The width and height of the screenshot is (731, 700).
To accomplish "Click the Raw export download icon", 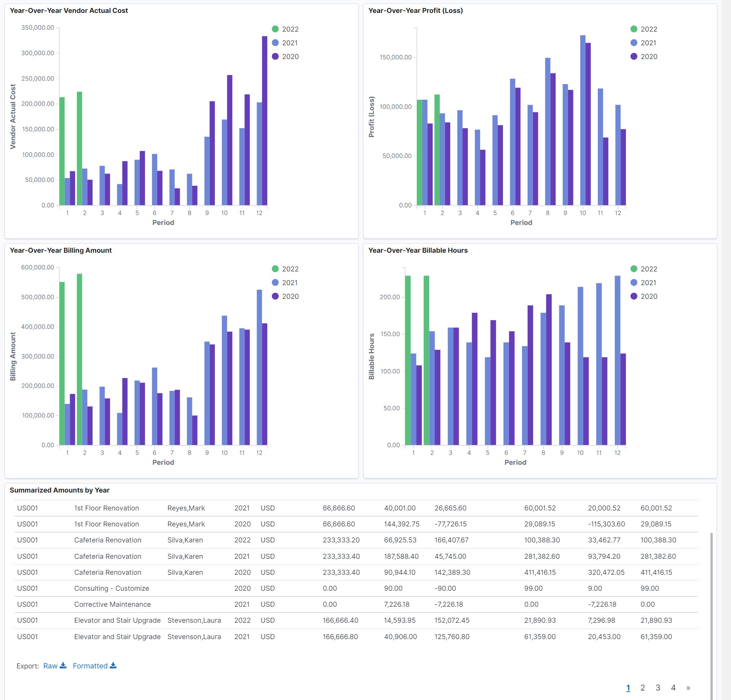I will (63, 665).
